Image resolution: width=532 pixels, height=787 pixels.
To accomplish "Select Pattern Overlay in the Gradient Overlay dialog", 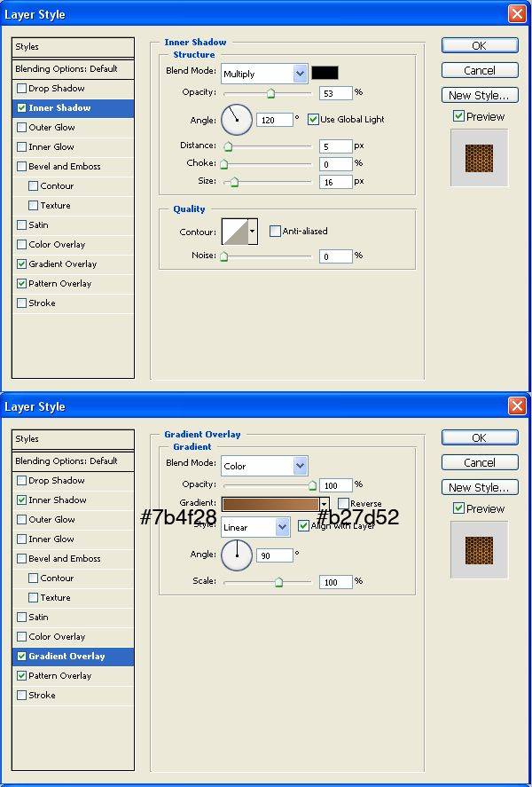I will click(59, 676).
